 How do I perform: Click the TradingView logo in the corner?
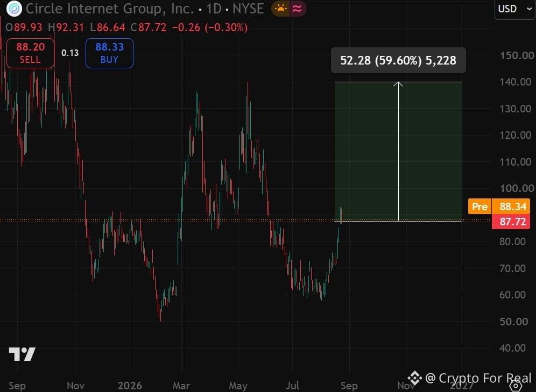click(22, 354)
